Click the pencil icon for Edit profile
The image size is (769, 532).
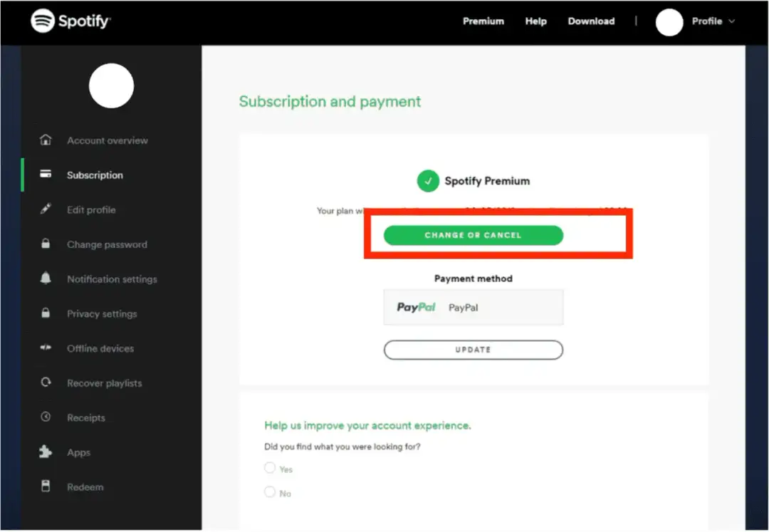coord(46,209)
